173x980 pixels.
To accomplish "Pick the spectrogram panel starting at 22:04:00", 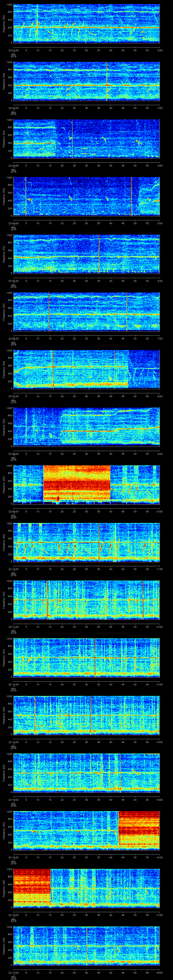I will 86,197.
